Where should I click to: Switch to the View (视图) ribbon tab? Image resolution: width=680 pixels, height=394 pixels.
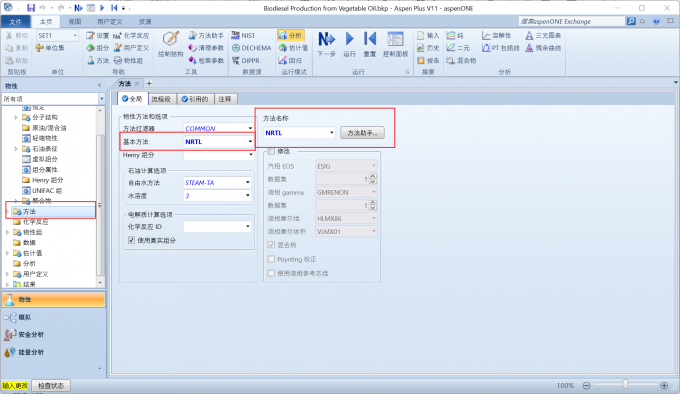click(x=75, y=22)
